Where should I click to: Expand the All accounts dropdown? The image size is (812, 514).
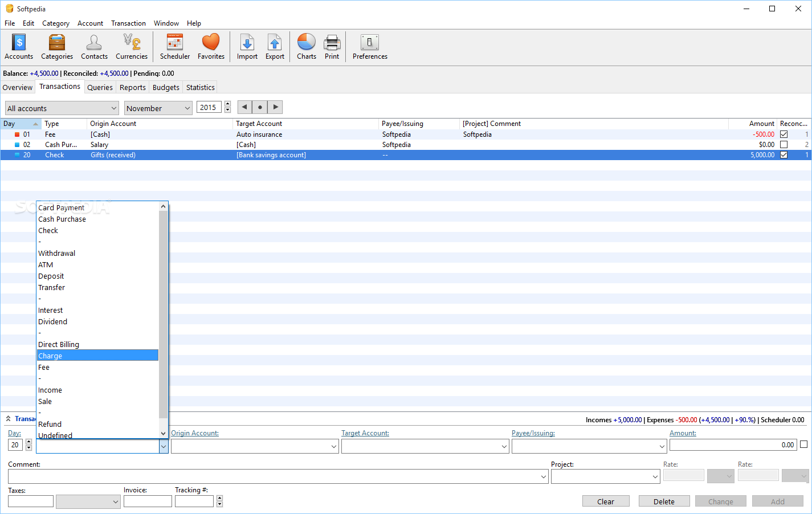pos(62,108)
